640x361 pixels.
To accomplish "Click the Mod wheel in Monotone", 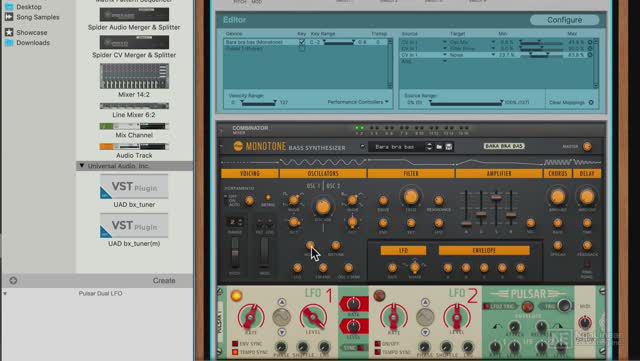I will [264, 253].
